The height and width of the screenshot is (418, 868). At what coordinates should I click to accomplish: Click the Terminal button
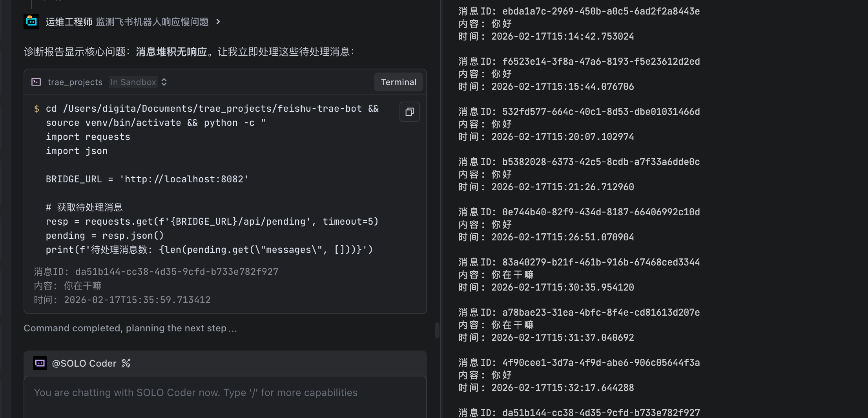click(398, 82)
